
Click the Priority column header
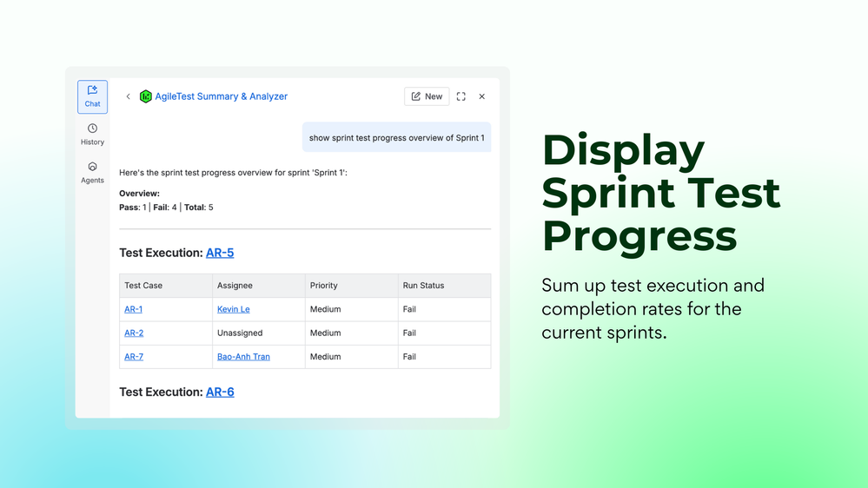pyautogui.click(x=352, y=286)
